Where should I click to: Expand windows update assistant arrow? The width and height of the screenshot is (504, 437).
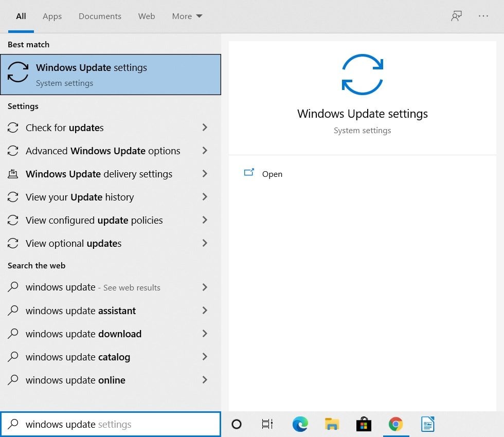[205, 310]
